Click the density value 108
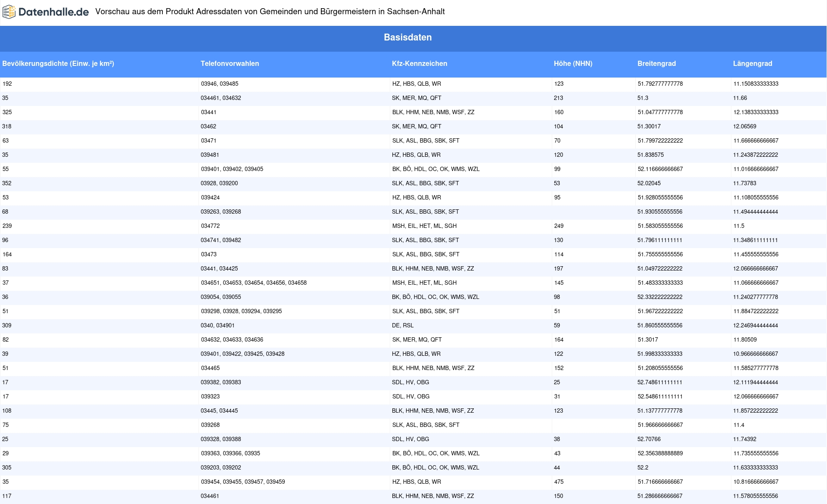827x504 pixels. click(x=7, y=411)
